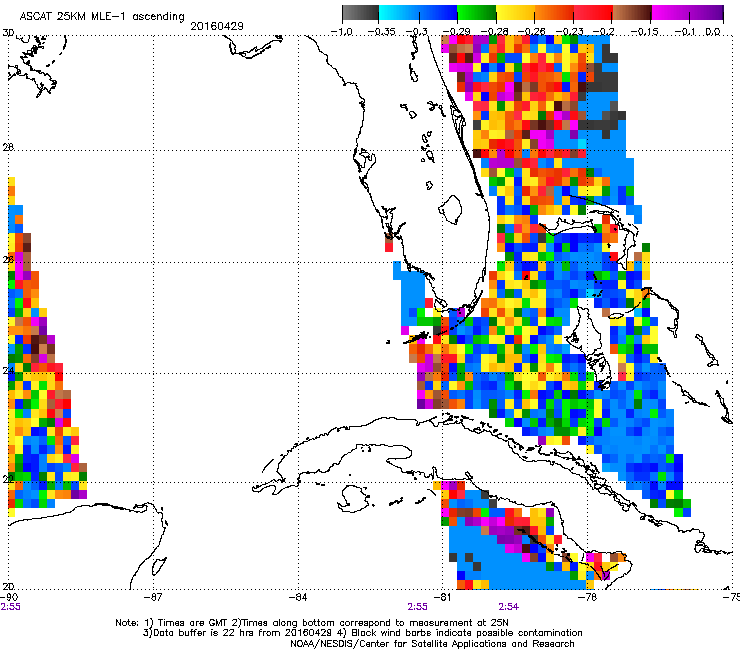The height and width of the screenshot is (650, 740).
Task: Click the latitude label '22'
Action: [x=8, y=479]
